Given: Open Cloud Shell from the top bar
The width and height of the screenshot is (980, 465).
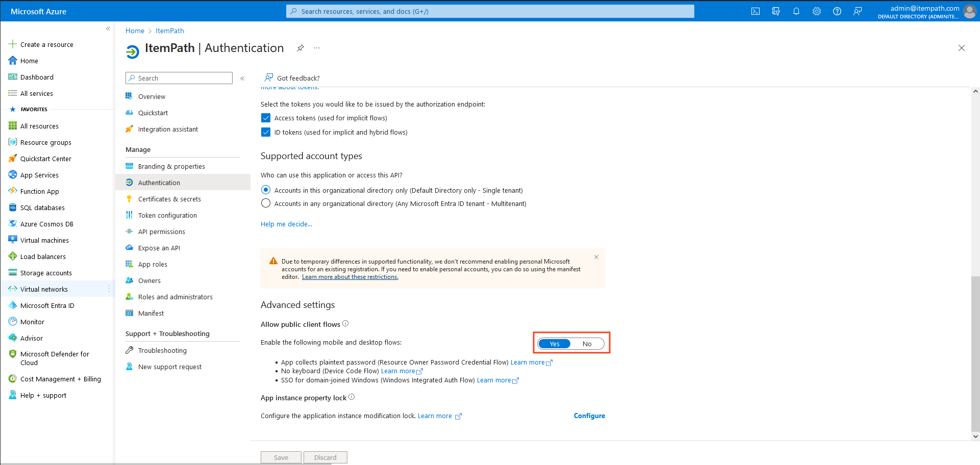Looking at the screenshot, I should pyautogui.click(x=756, y=11).
